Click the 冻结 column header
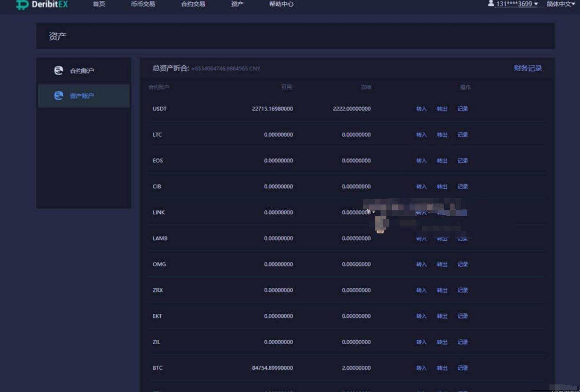 point(366,87)
